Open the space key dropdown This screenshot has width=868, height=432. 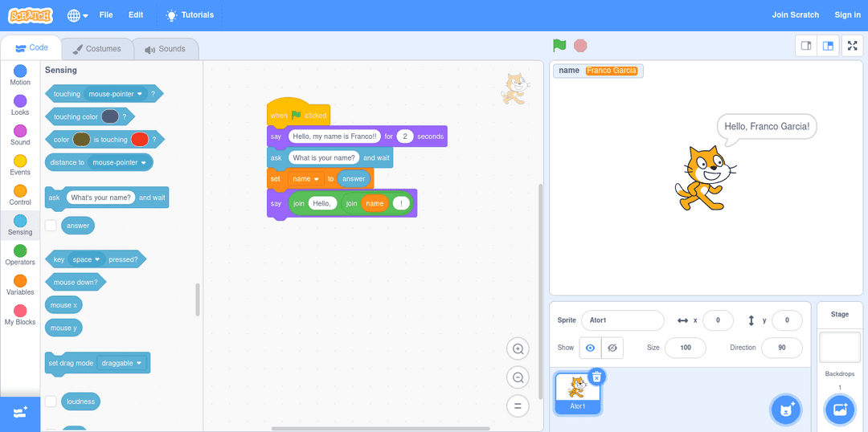(x=97, y=259)
